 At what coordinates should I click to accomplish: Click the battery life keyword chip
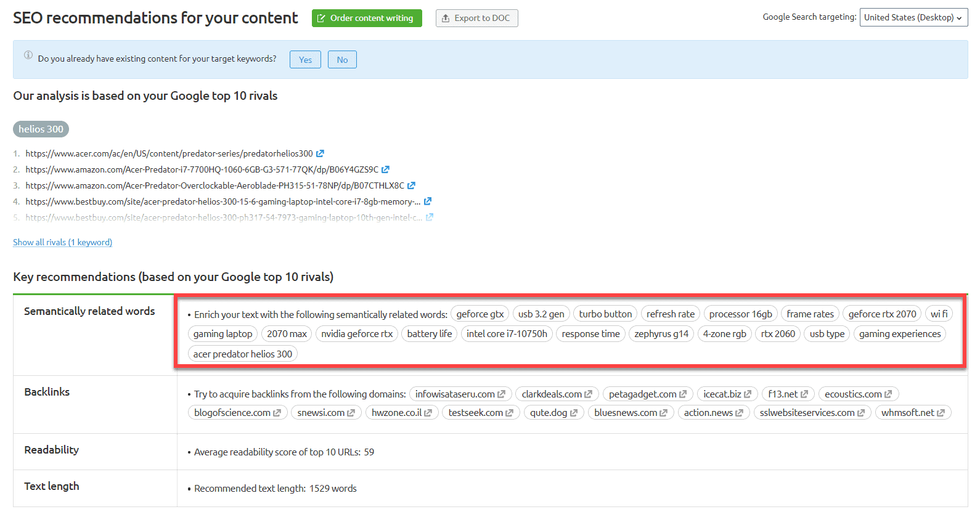[430, 334]
